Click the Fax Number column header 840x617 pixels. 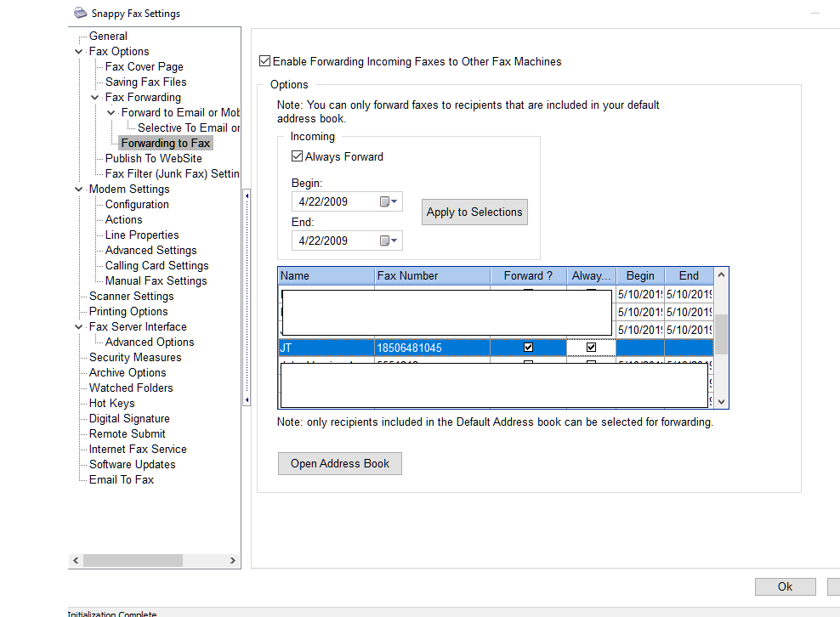click(x=407, y=276)
